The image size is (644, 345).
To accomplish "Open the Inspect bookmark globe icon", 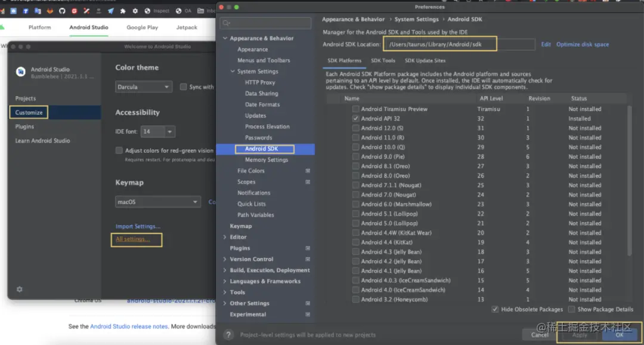I will click(x=147, y=11).
